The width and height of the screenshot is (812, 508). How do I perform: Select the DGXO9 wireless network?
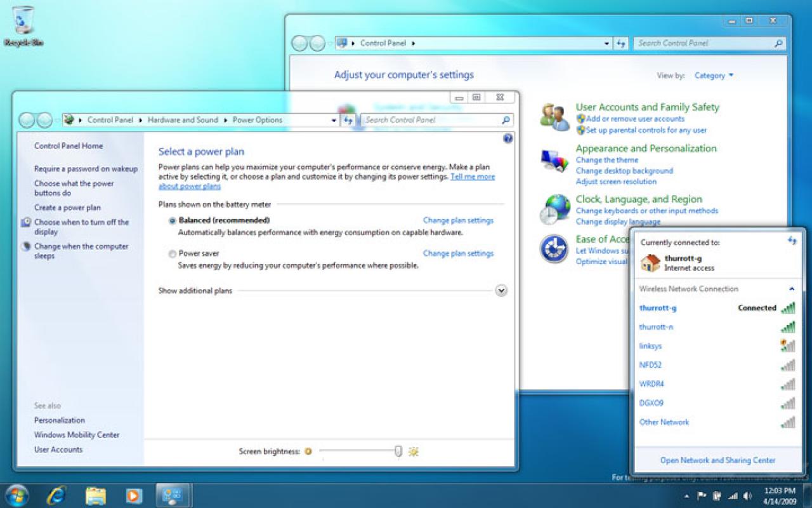(x=717, y=403)
